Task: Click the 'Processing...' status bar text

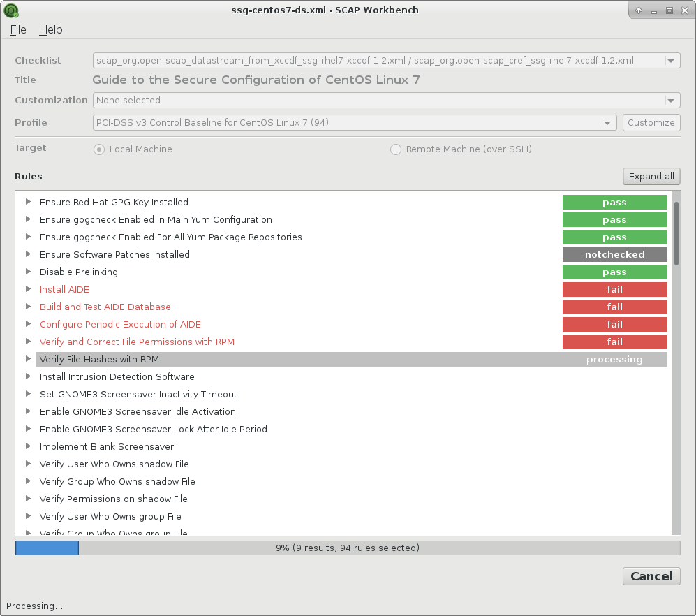Action: (x=35, y=606)
